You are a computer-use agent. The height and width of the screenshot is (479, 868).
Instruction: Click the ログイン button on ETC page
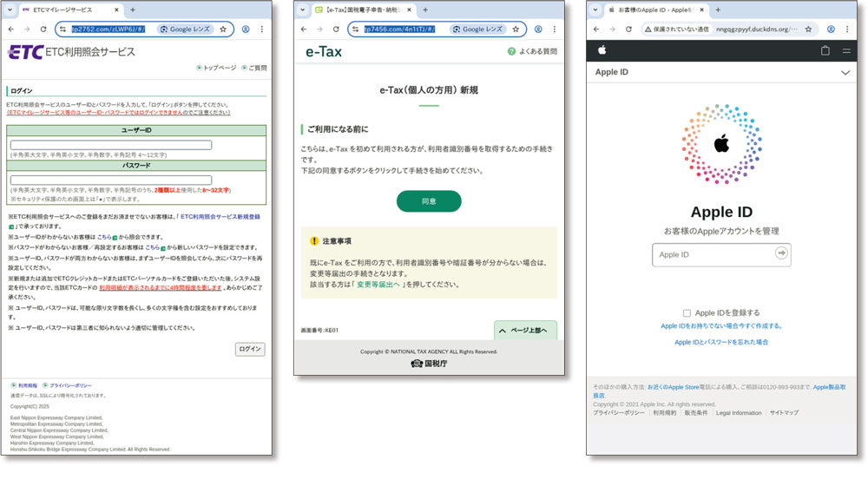[x=250, y=349]
